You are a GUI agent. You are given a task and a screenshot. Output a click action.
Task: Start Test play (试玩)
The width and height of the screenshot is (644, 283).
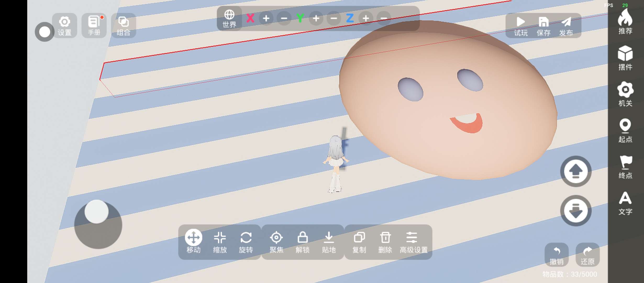click(x=521, y=26)
